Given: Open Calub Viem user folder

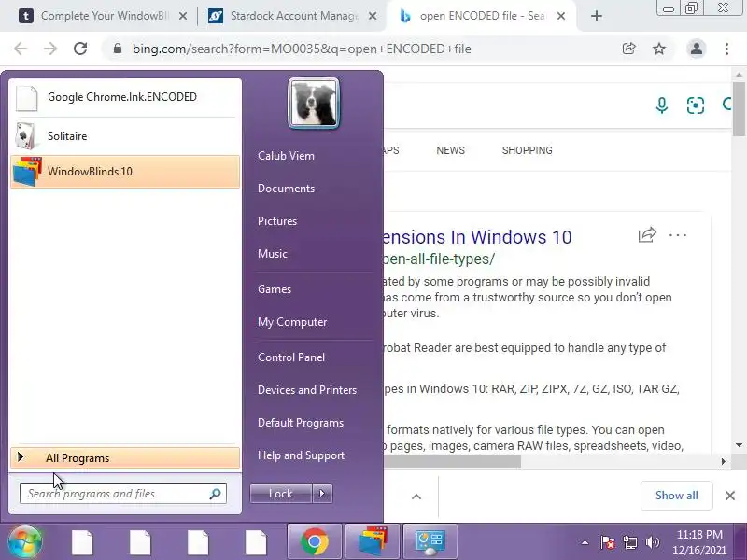Looking at the screenshot, I should (286, 156).
